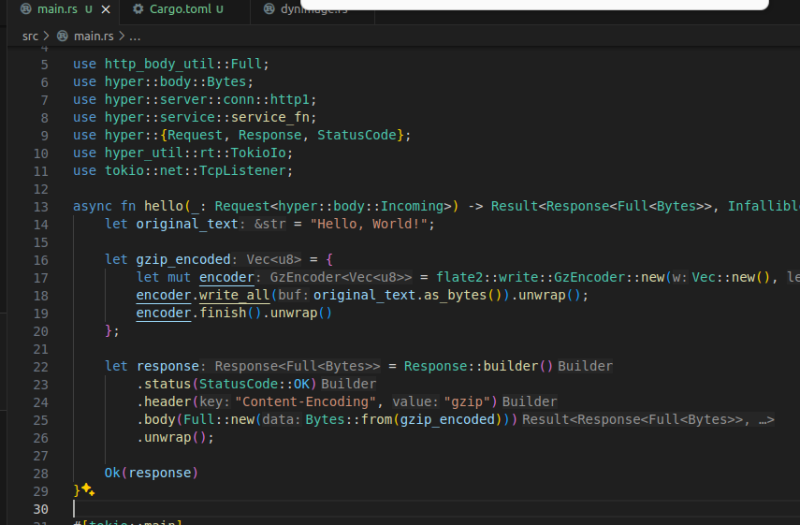Click the sparkle AI icon after closing brace
This screenshot has height=525, width=800.
pyautogui.click(x=88, y=490)
